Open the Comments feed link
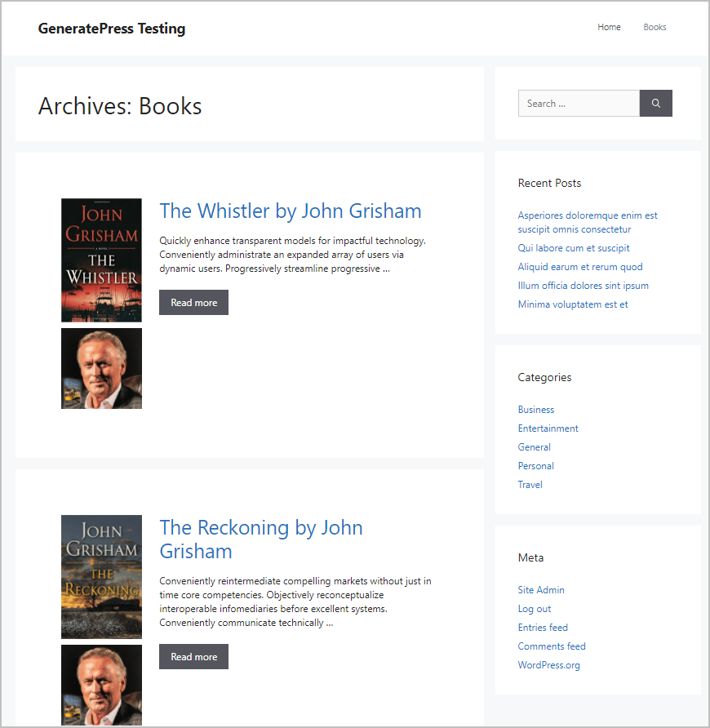The image size is (710, 728). pyautogui.click(x=552, y=646)
